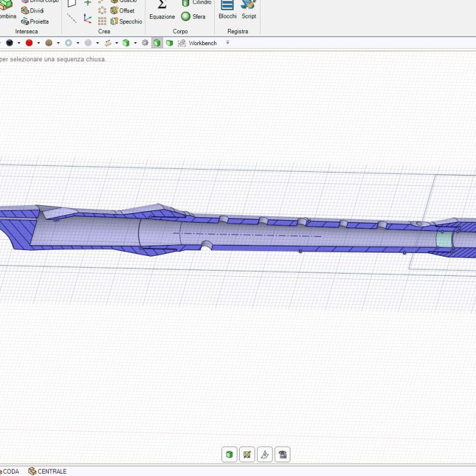476x476 pixels.
Task: Select the Specchio mirror tool
Action: (126, 21)
